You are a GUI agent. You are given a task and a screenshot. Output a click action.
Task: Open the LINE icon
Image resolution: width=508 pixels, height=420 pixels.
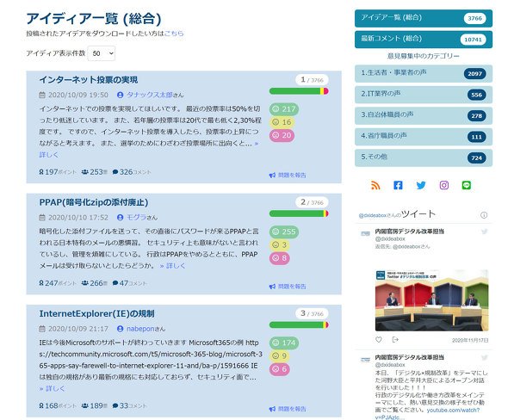(466, 185)
